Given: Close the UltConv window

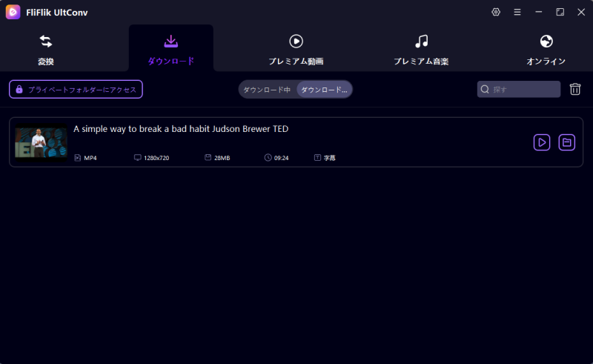Looking at the screenshot, I should click(581, 12).
